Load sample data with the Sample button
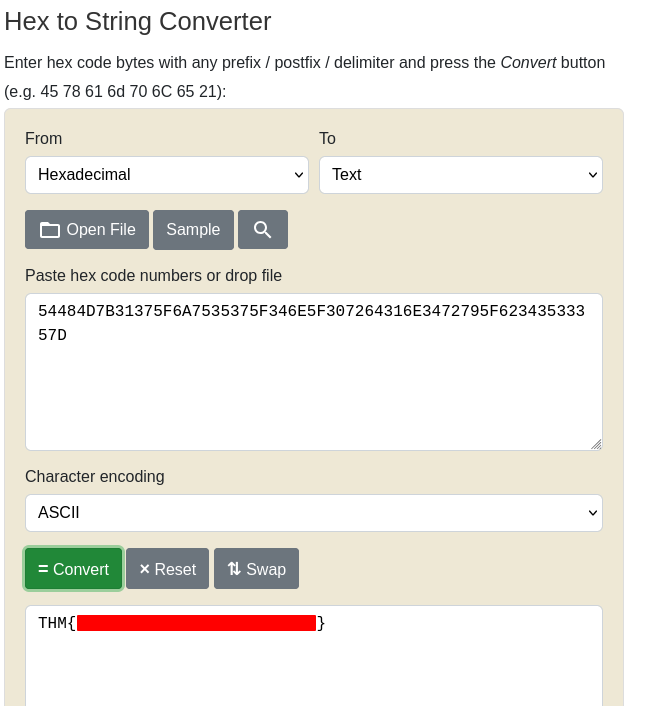 point(193,230)
